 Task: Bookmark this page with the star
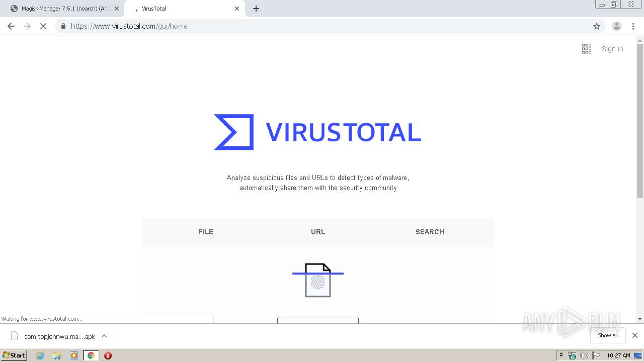point(597,26)
